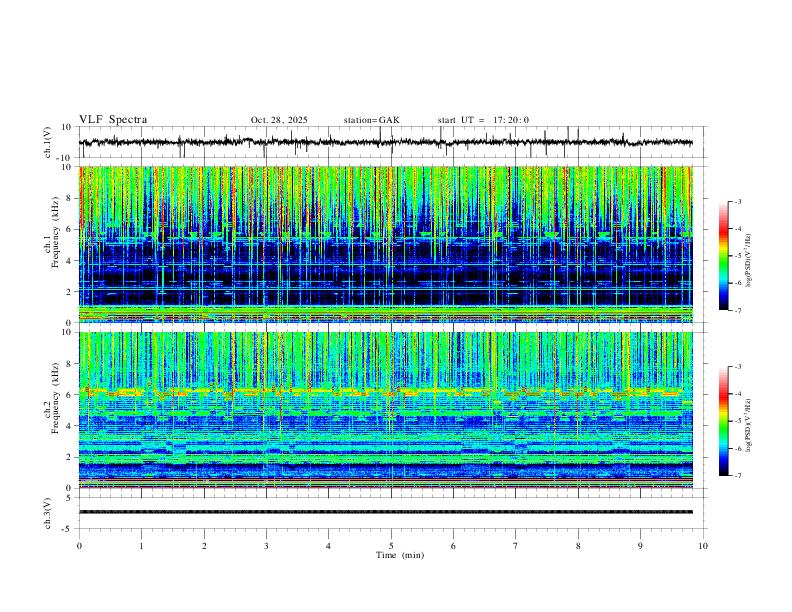Click the ch.2 spectrogram color scale bar
The image size is (792, 612).
(x=724, y=421)
